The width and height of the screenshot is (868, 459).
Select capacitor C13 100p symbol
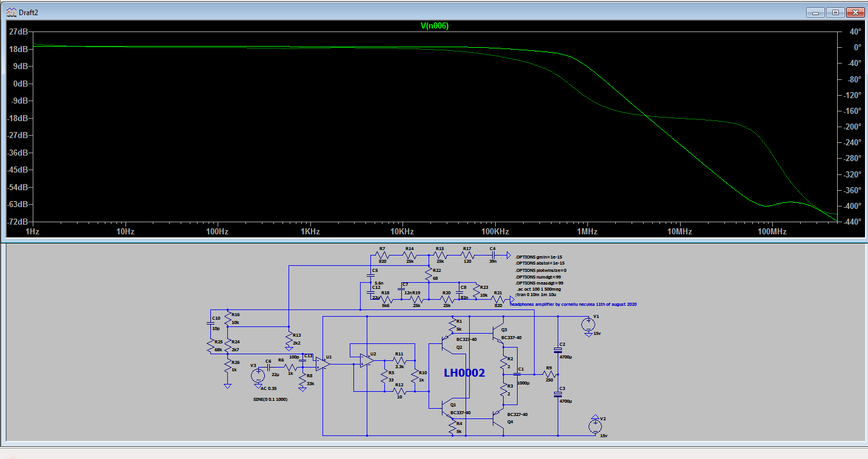[x=302, y=362]
